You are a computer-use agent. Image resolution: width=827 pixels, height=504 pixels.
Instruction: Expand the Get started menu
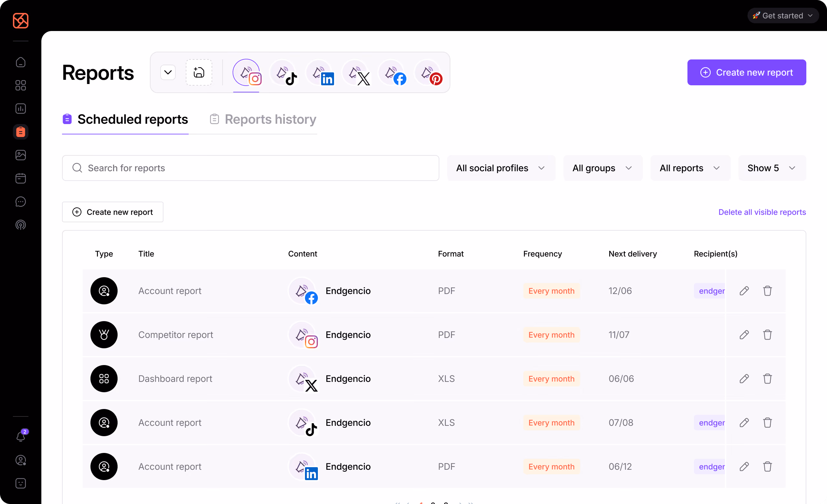tap(783, 16)
